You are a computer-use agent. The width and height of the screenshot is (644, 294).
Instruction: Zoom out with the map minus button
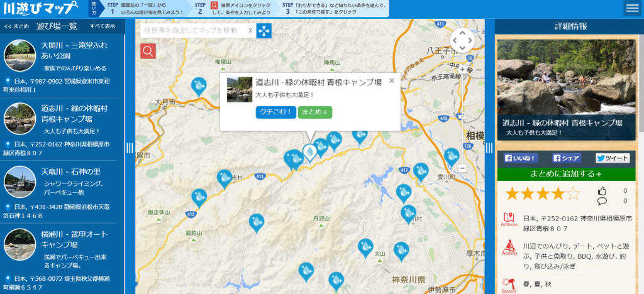(x=462, y=168)
